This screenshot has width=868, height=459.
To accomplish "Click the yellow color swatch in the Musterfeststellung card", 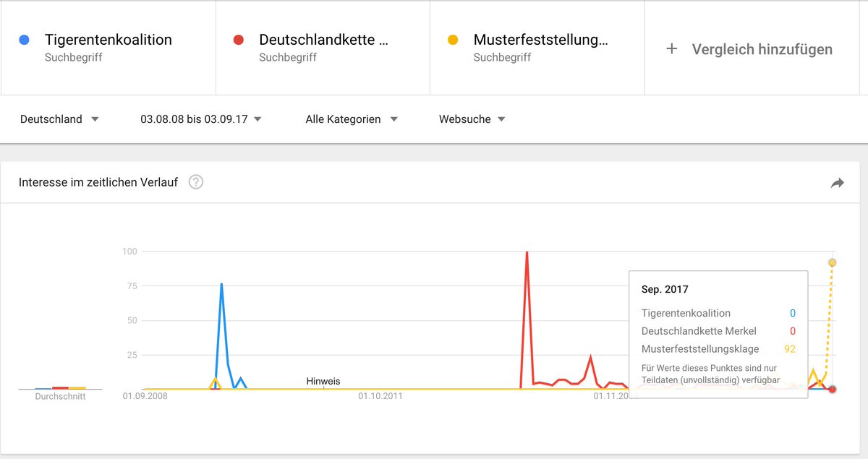I will 453,40.
